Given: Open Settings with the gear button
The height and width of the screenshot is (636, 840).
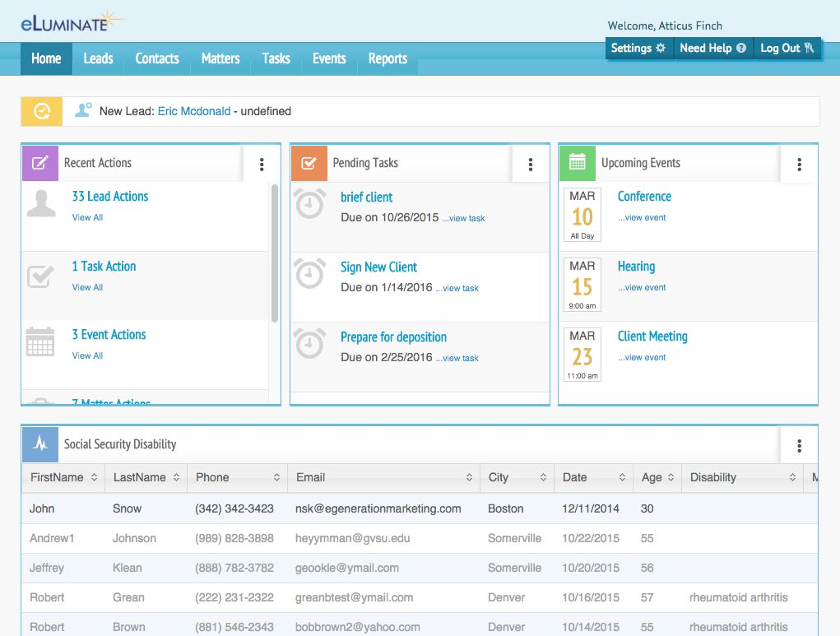Looking at the screenshot, I should click(x=638, y=48).
